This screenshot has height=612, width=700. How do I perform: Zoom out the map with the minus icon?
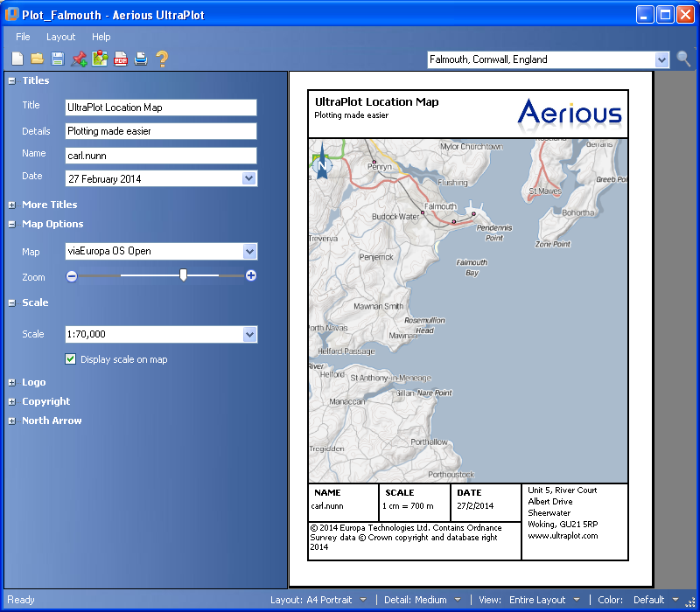click(x=72, y=276)
